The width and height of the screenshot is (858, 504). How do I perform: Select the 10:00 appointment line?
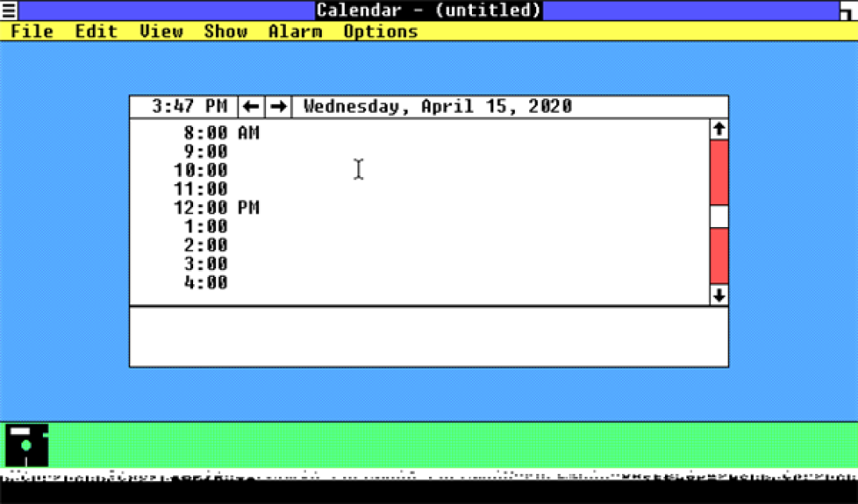pyautogui.click(x=419, y=170)
